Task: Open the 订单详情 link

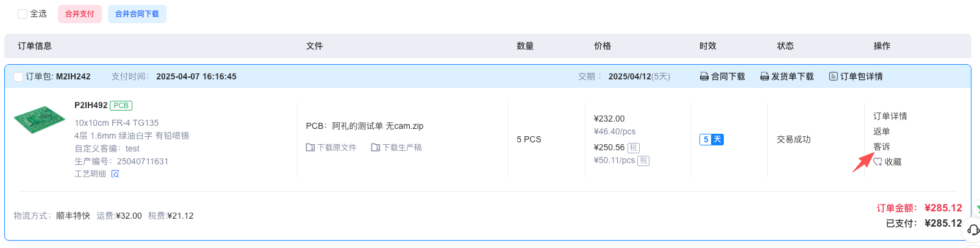Action: (890, 116)
